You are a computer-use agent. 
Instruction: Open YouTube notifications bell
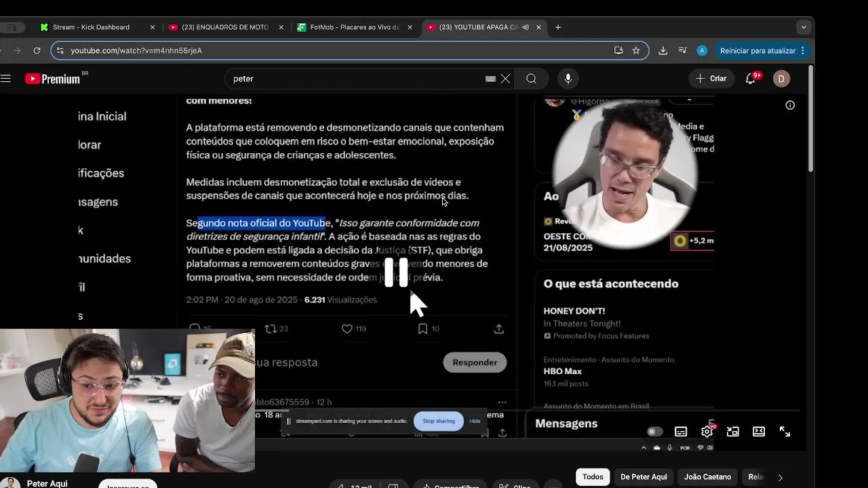pyautogui.click(x=751, y=79)
